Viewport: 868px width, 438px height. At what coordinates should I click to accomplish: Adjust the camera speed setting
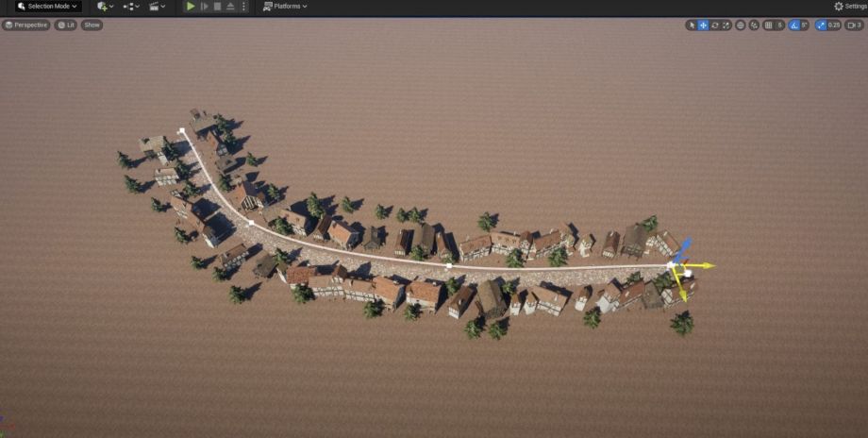pyautogui.click(x=854, y=25)
